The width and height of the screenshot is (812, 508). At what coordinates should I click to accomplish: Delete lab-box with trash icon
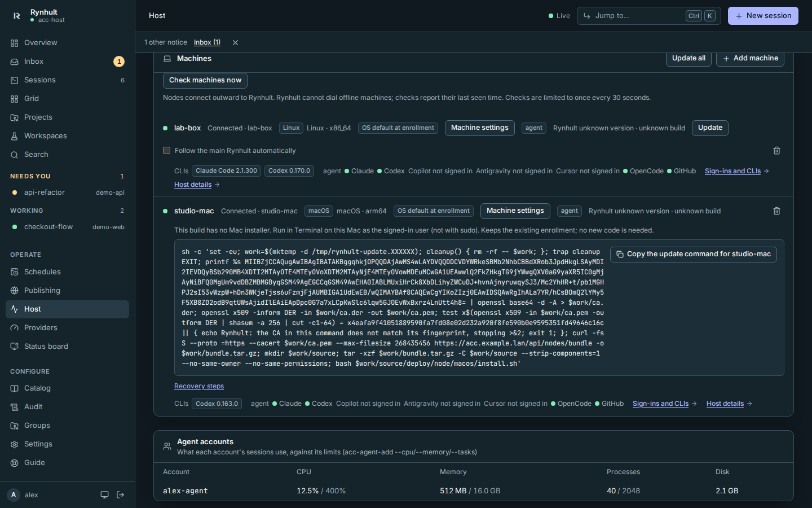click(776, 151)
